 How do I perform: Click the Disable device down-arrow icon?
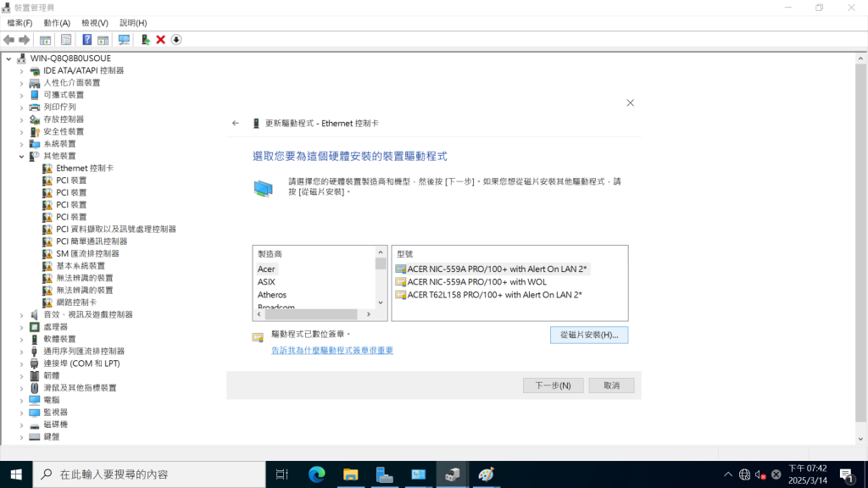click(x=176, y=40)
